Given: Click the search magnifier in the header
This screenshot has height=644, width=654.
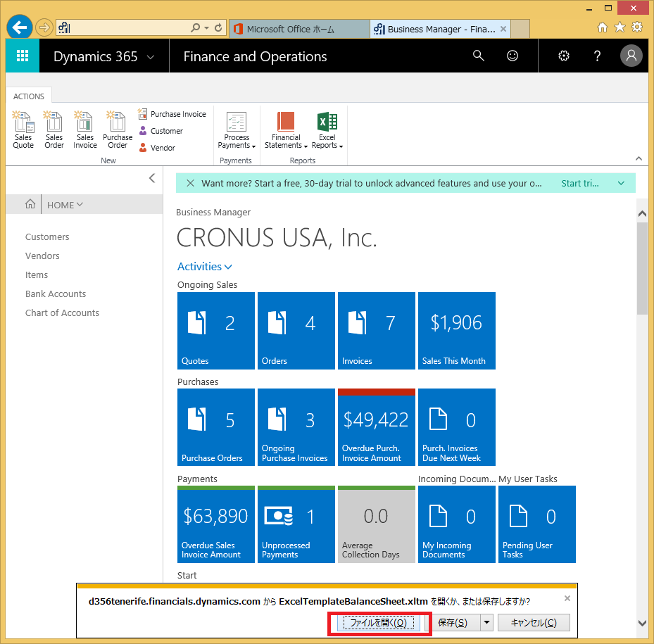Looking at the screenshot, I should (x=479, y=56).
